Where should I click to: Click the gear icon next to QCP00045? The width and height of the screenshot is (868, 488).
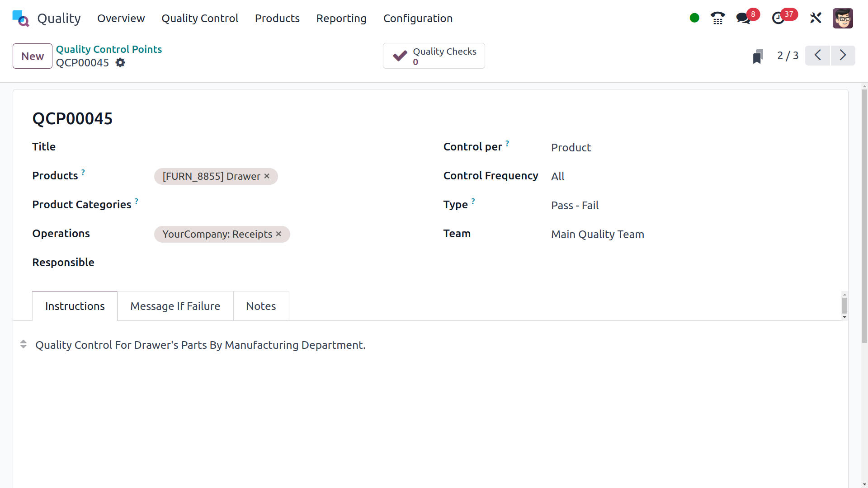(120, 63)
